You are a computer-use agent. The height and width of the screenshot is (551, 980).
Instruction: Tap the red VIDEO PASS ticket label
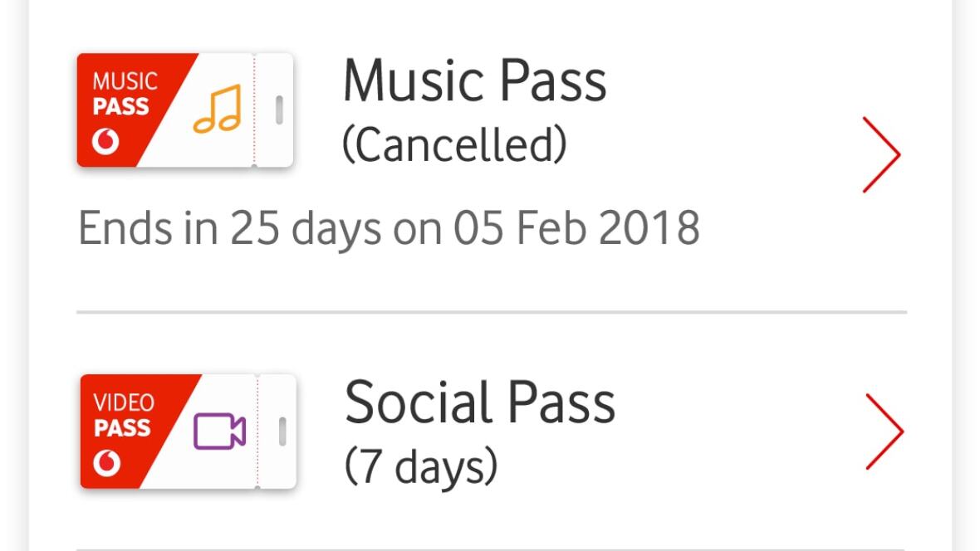(122, 416)
